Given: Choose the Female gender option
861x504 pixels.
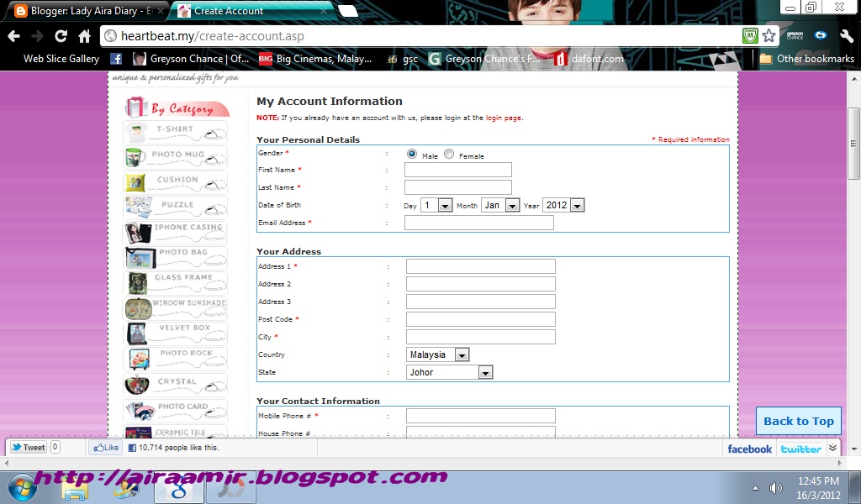Looking at the screenshot, I should (449, 154).
